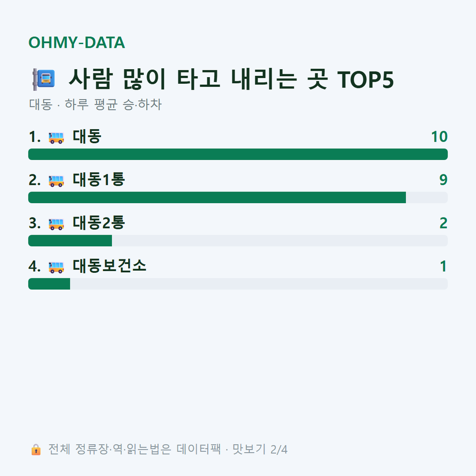Click the bus icon beside 대동1통
Image resolution: width=476 pixels, height=476 pixels.
(x=56, y=181)
